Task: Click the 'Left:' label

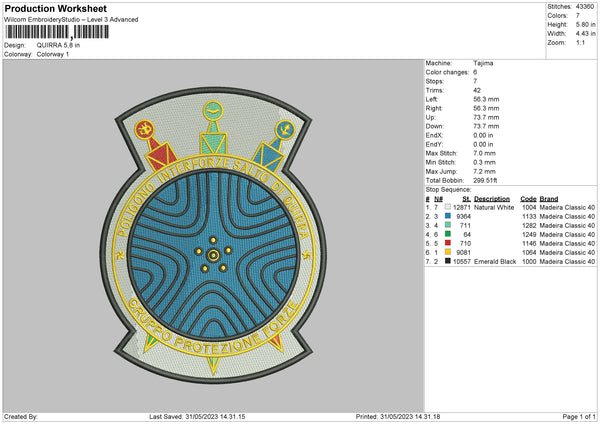Action: 432,99
